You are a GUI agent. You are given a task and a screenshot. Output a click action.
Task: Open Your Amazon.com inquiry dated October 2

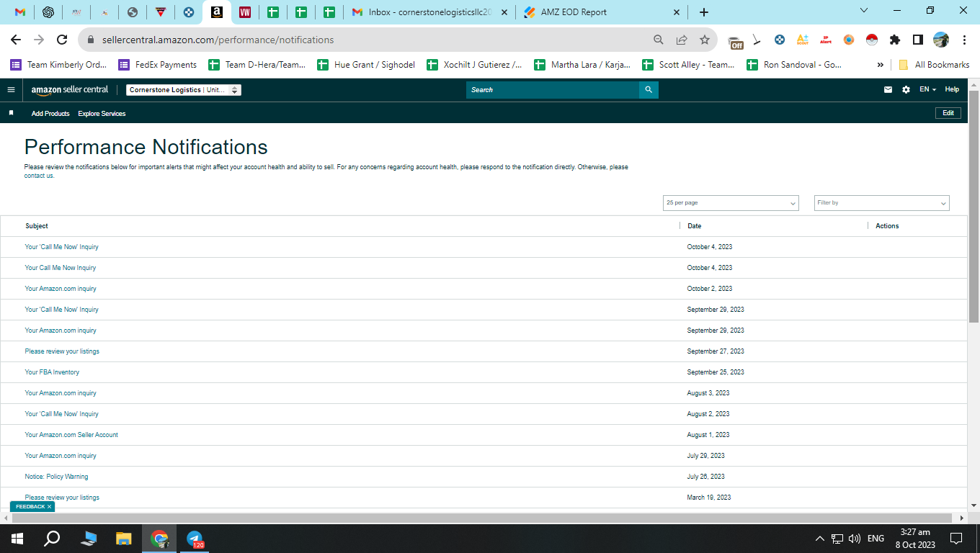coord(61,289)
